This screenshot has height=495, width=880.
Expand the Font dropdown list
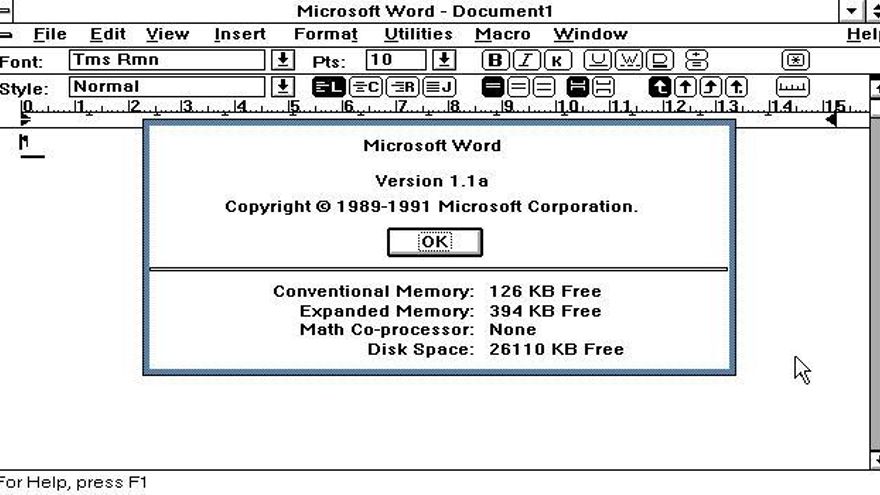click(x=284, y=61)
